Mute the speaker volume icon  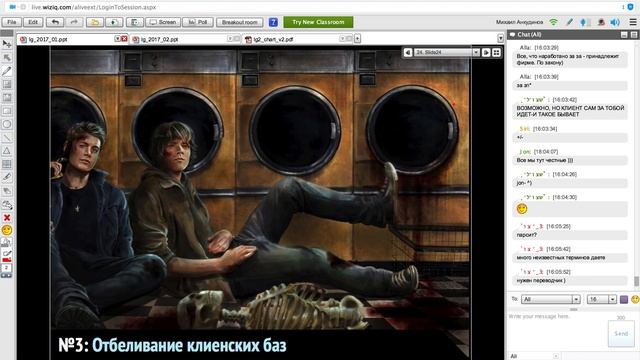tap(615, 22)
